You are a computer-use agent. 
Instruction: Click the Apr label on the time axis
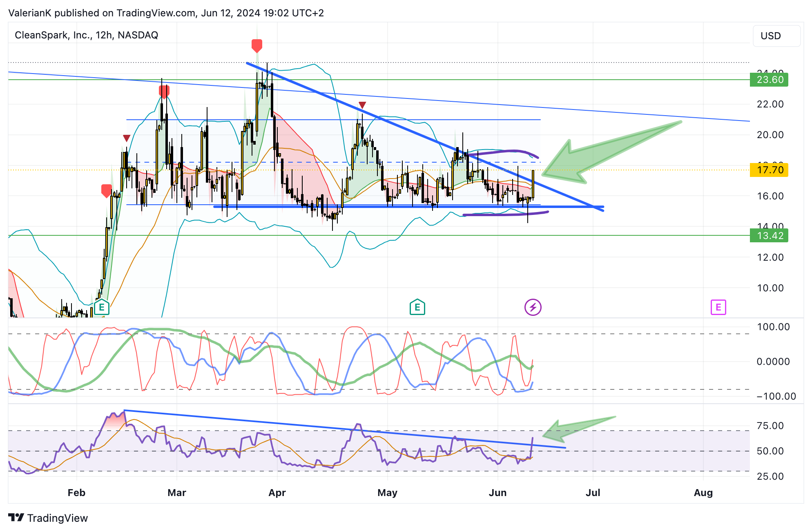(277, 493)
